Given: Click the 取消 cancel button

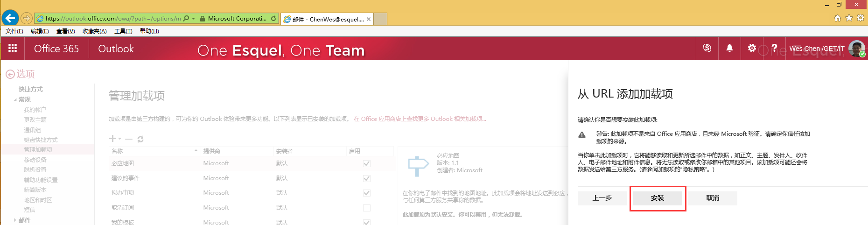Looking at the screenshot, I should (x=713, y=198).
